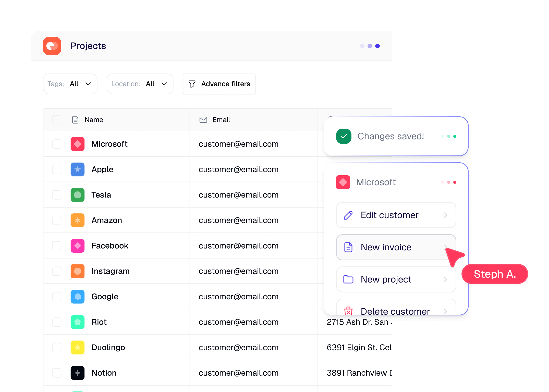Check the Tesla row checkbox

click(57, 195)
